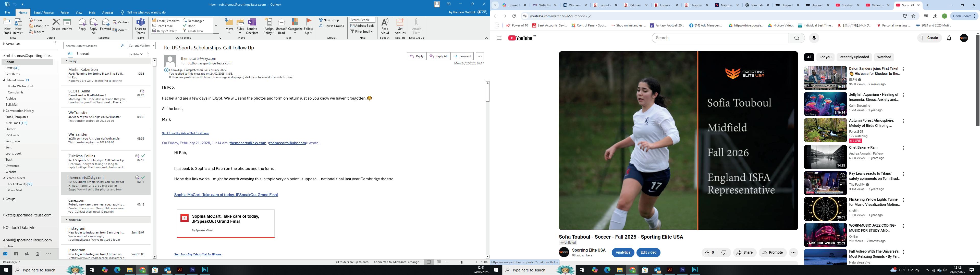
Task: Click the Send to OneNote icon
Action: (x=252, y=23)
